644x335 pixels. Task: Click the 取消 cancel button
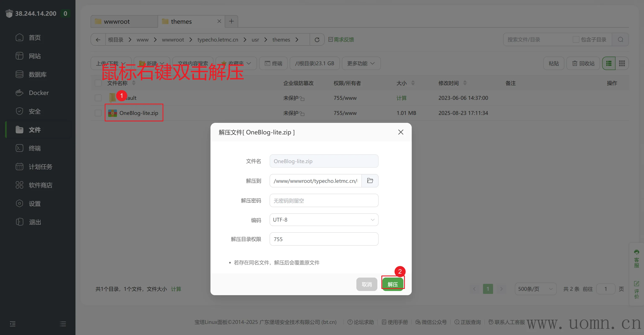(366, 284)
